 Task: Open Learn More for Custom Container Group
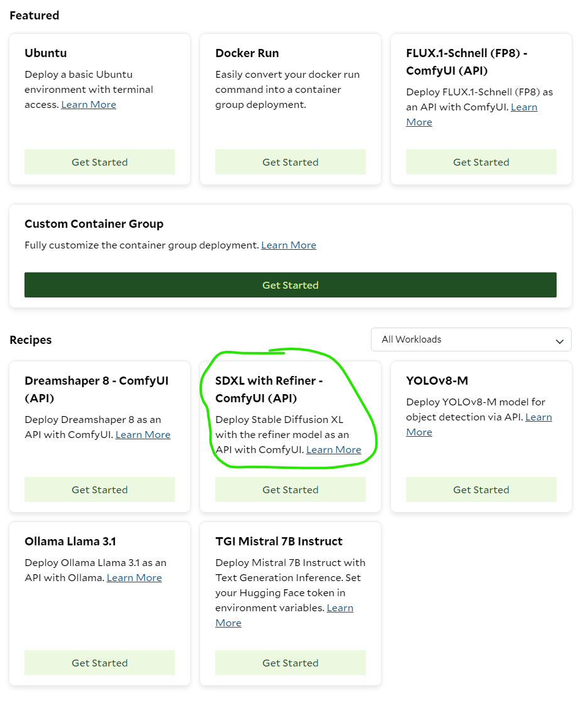289,245
